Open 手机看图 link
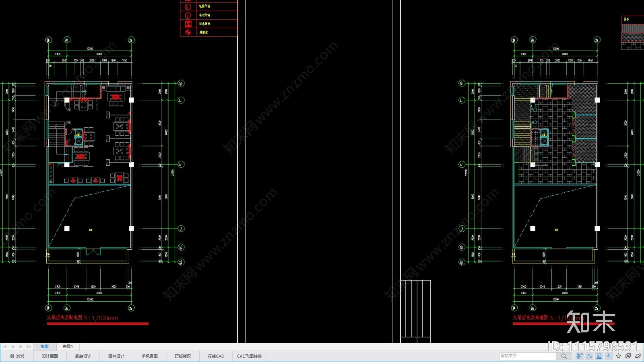 [149, 356]
